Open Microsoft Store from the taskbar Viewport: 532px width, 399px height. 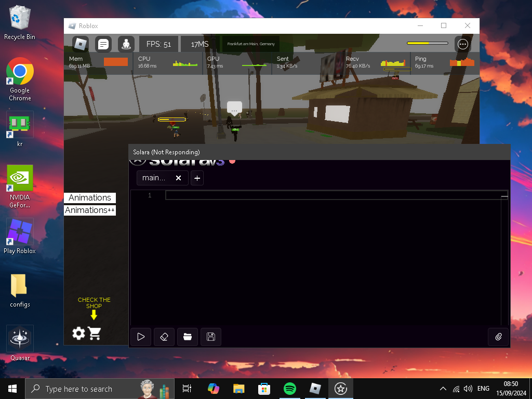pos(264,389)
